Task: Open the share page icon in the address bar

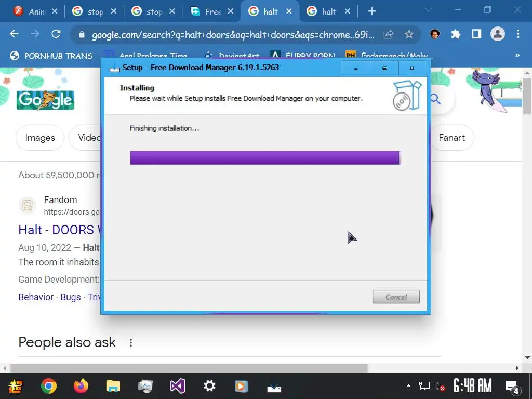Action: tap(389, 34)
